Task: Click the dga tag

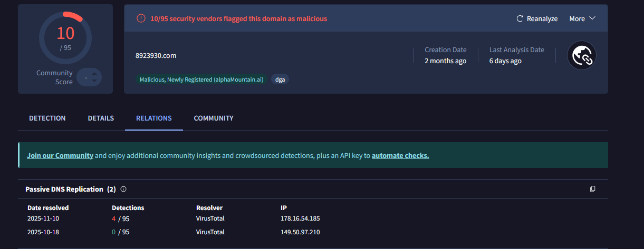Action: tap(280, 79)
